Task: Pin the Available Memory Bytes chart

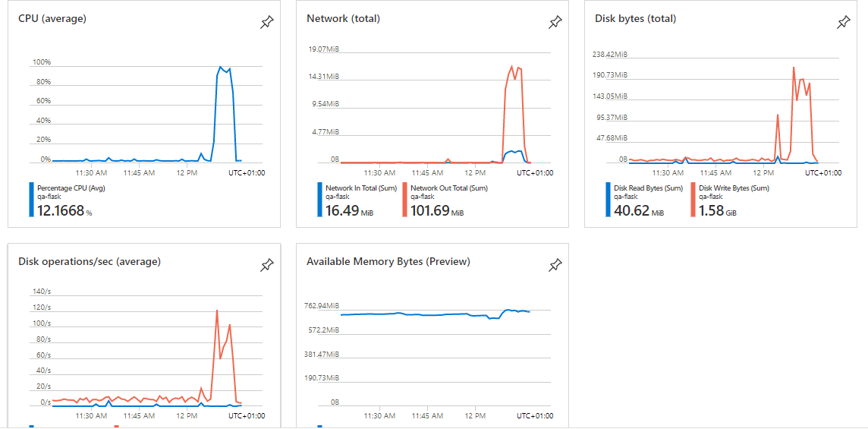Action: 555,266
